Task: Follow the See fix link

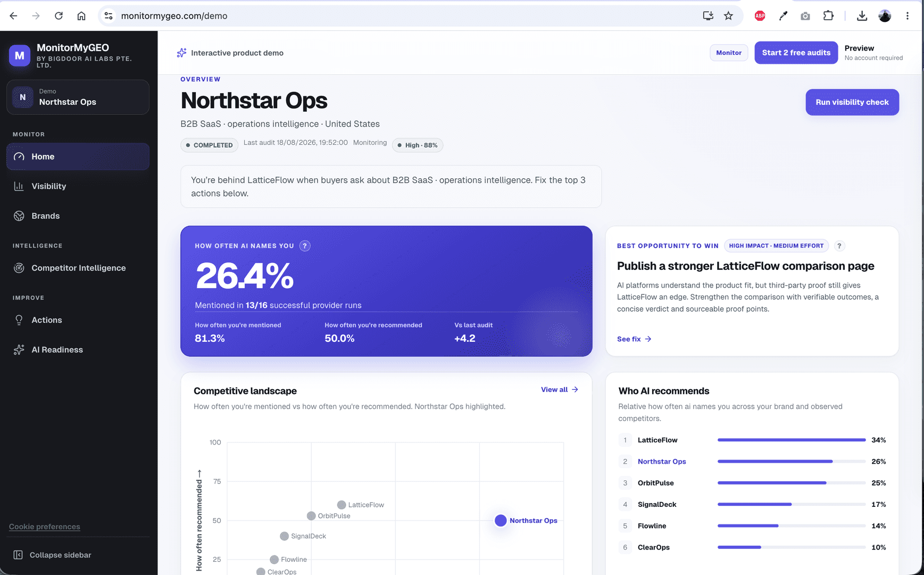Action: 634,339
